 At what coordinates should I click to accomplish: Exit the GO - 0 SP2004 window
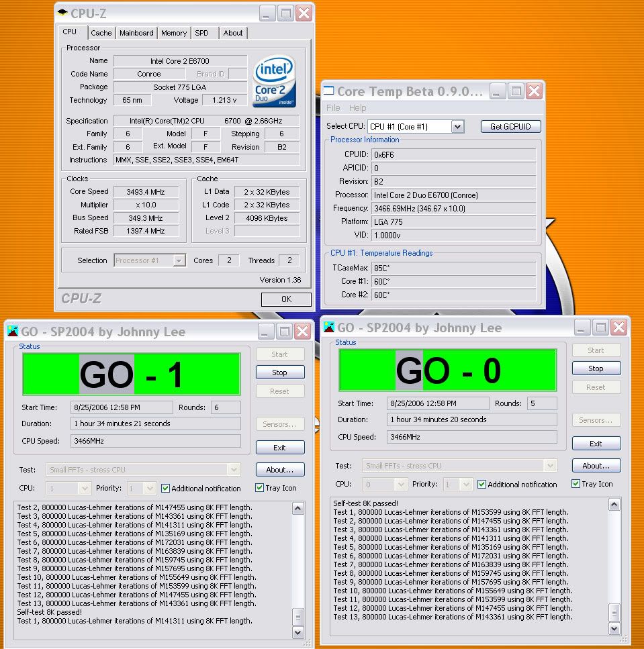[x=596, y=444]
